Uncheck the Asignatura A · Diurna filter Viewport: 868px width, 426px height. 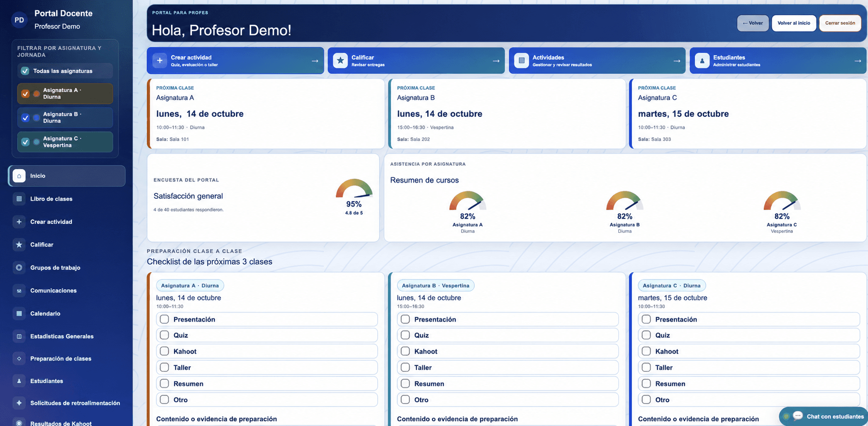[25, 94]
